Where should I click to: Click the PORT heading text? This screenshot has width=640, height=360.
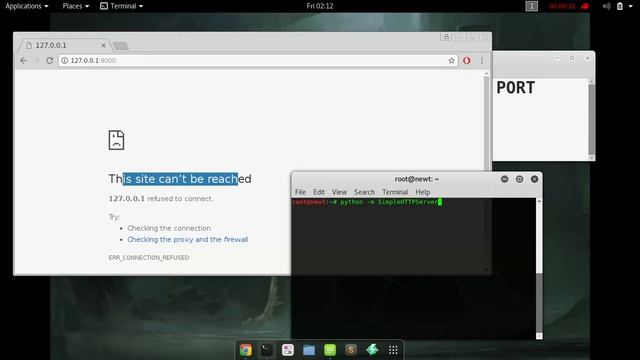tap(515, 88)
